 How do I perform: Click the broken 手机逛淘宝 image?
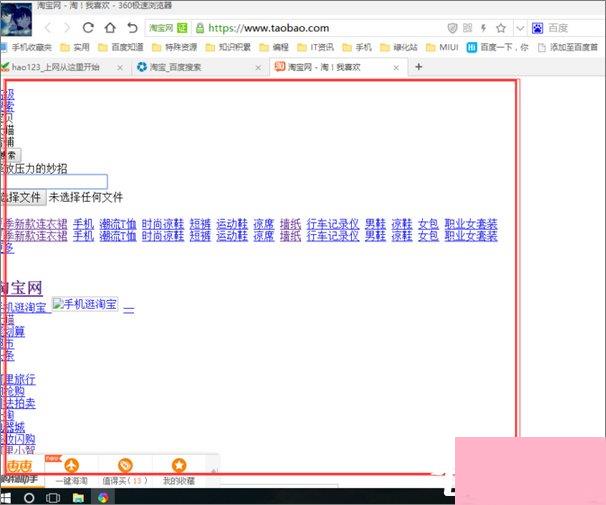pos(85,304)
